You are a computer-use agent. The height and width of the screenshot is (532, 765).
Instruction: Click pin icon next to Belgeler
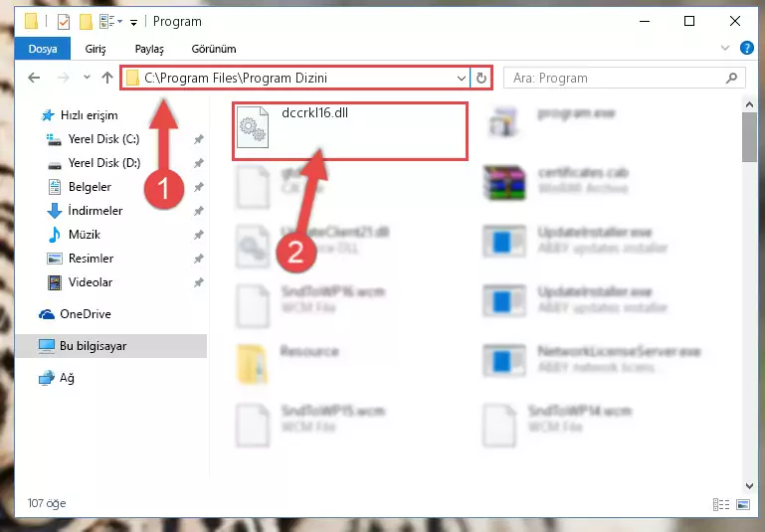click(199, 187)
